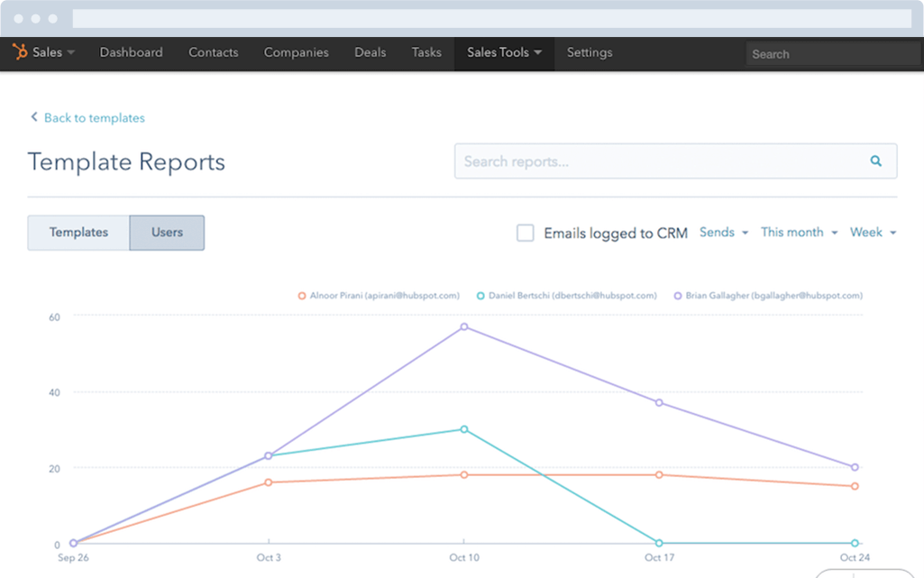Click the HubSpot sprocket logo icon
The image size is (924, 578).
coord(20,52)
